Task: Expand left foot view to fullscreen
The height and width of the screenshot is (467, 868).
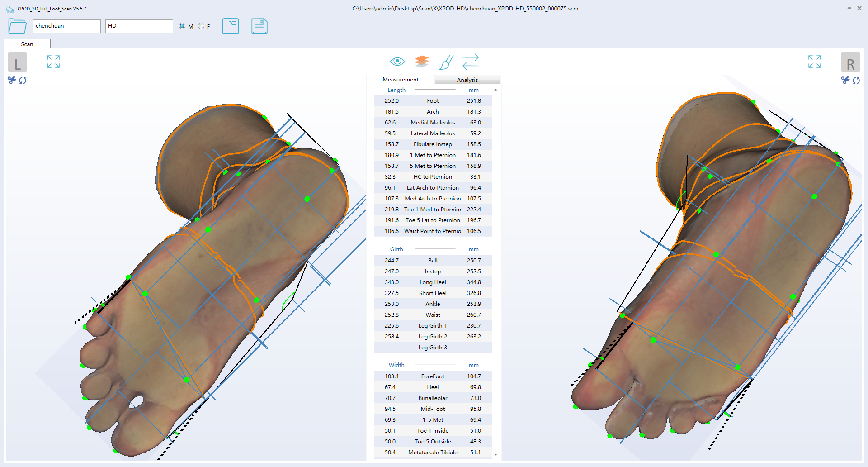Action: (x=53, y=62)
